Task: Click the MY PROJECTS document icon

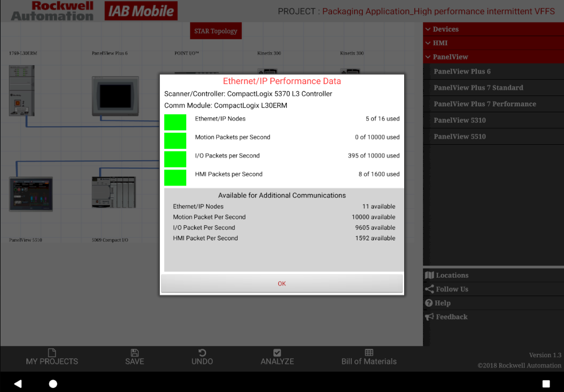Action: tap(52, 353)
